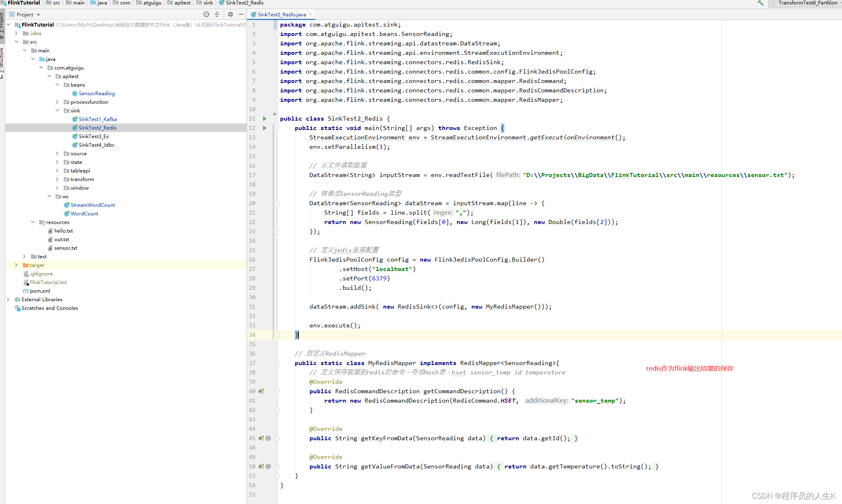Open Project panel settings gear
Image resolution: width=842 pixels, height=504 pixels.
coord(231,14)
